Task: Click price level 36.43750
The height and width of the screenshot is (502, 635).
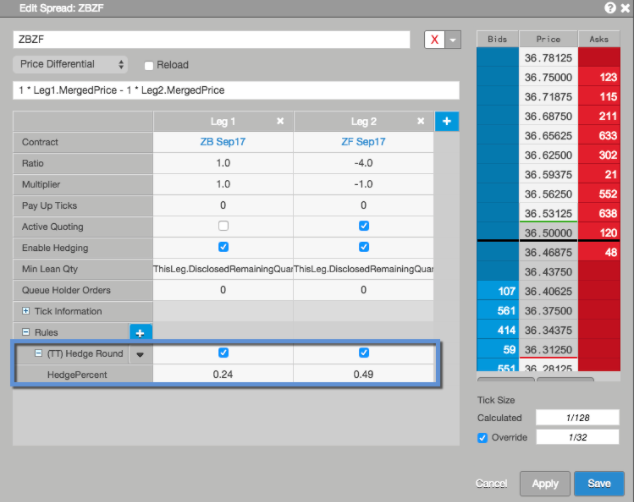Action: pos(548,272)
